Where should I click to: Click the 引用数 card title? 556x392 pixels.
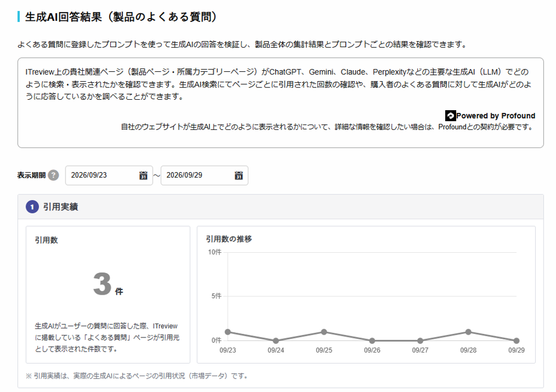pyautogui.click(x=46, y=240)
